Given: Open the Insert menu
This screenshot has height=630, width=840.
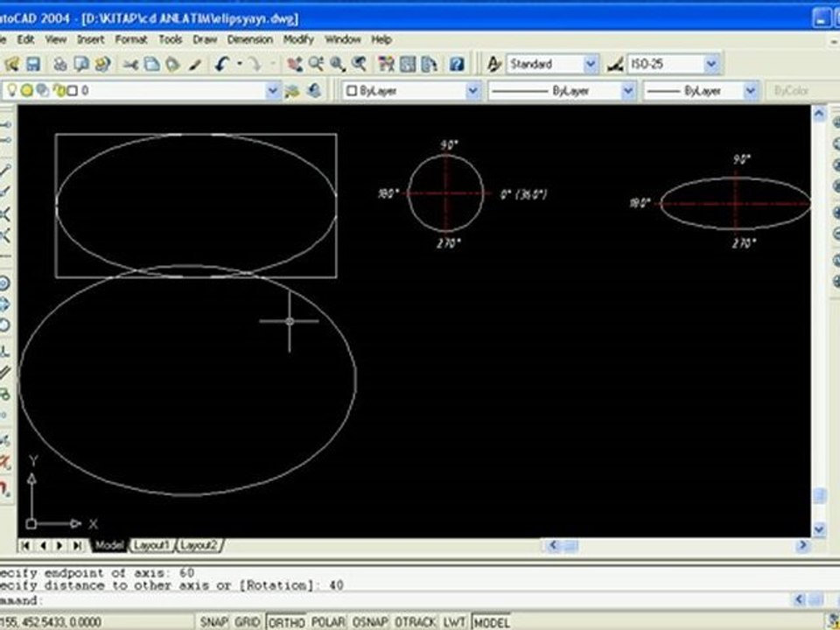Looking at the screenshot, I should coord(90,39).
